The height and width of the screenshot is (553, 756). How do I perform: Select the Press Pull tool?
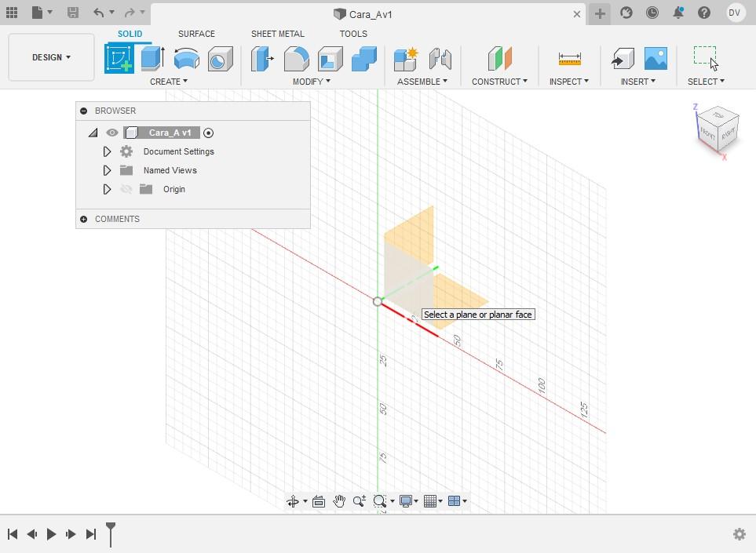(262, 58)
